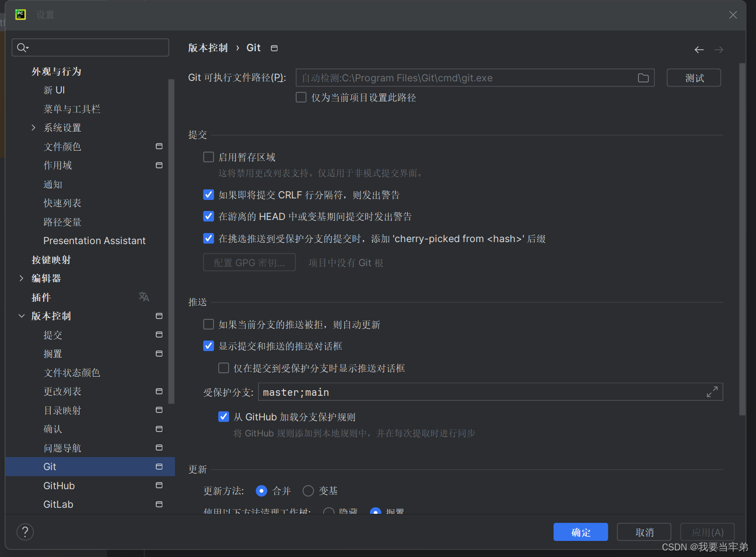
Task: Open the GitHub settings page
Action: (59, 485)
